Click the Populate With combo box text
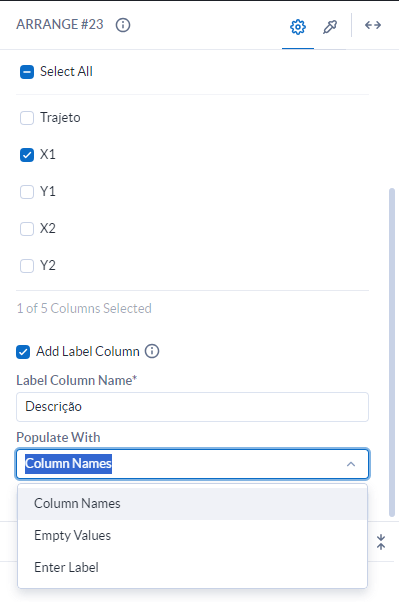Image resolution: width=399 pixels, height=602 pixels. pyautogui.click(x=68, y=464)
